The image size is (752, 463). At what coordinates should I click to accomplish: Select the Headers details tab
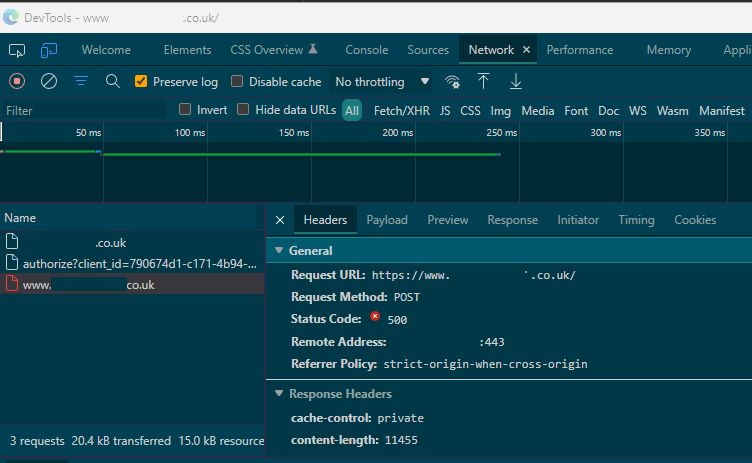[325, 220]
